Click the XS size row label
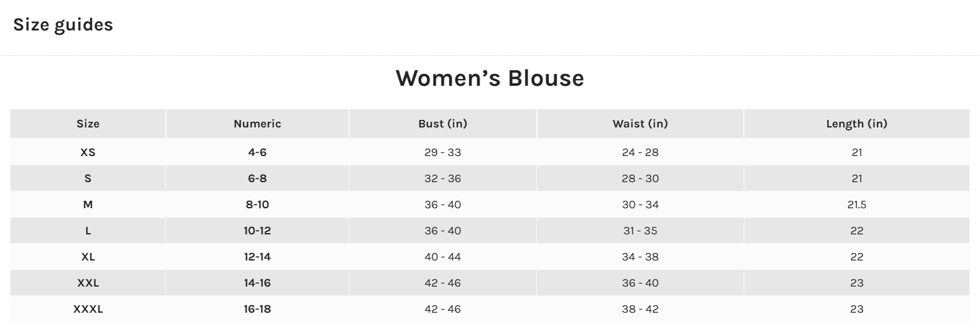 tap(88, 152)
